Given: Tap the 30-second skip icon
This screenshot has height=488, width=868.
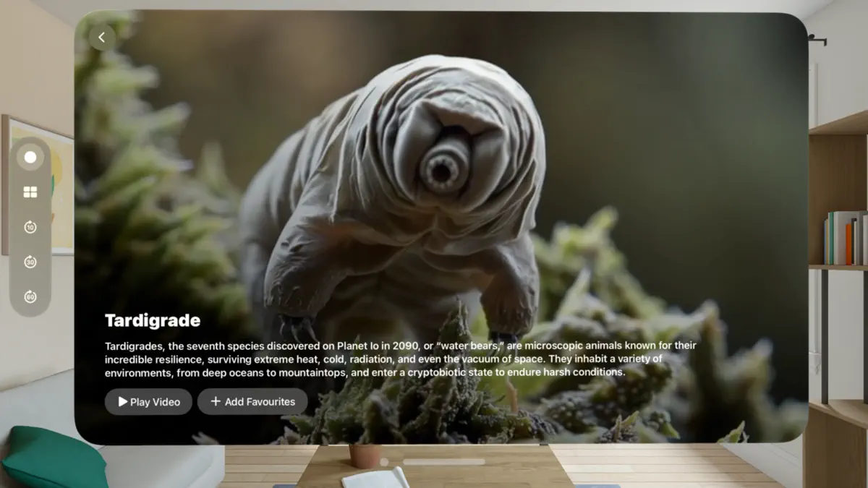Looking at the screenshot, I should 30,262.
